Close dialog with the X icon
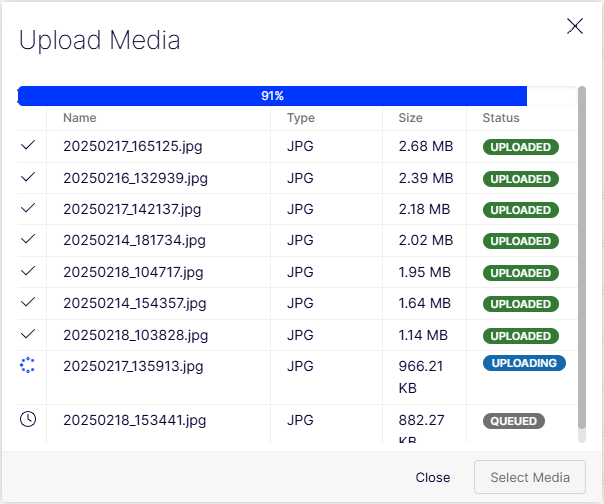This screenshot has width=604, height=504. click(x=575, y=26)
